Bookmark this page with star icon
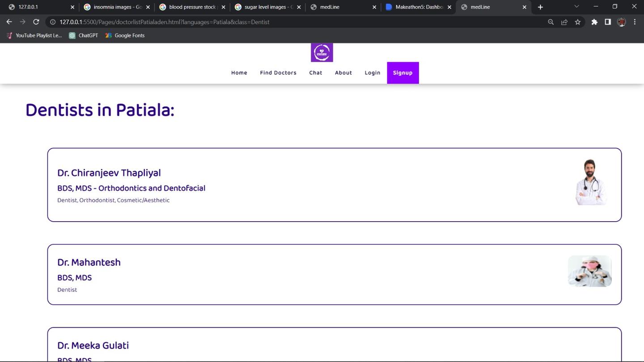The width and height of the screenshot is (644, 362). (x=578, y=22)
